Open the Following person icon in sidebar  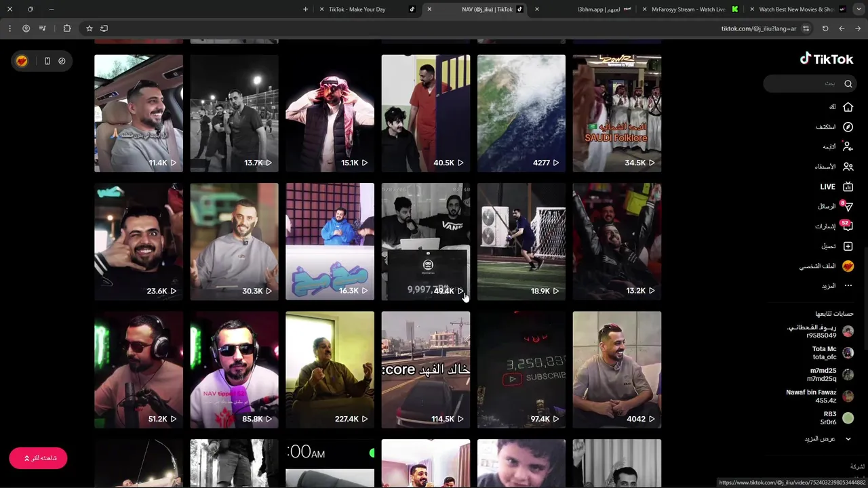(848, 146)
